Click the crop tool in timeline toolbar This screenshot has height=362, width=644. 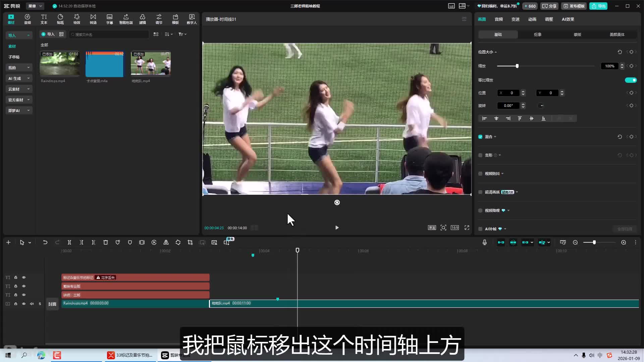[190, 242]
